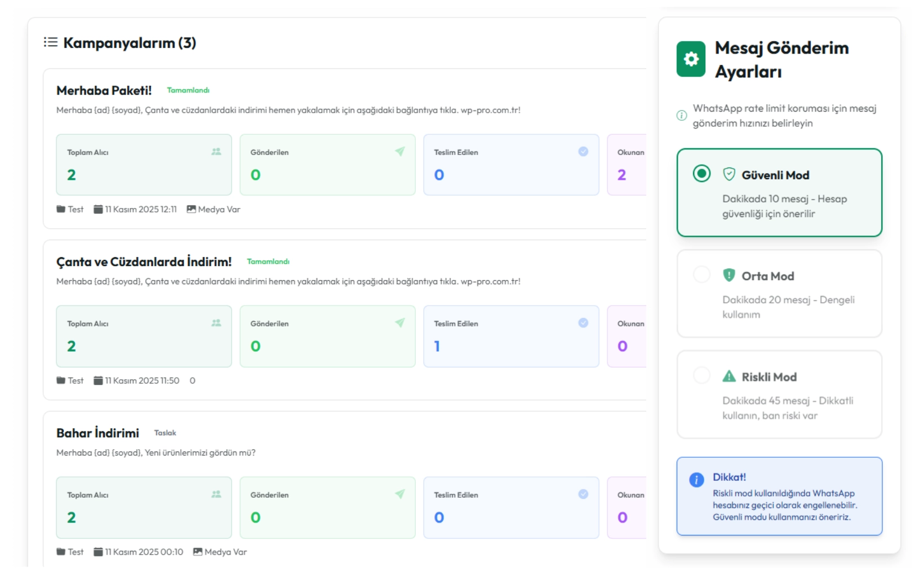Select the Güvenli Mod radio button
Image resolution: width=924 pixels, height=575 pixels.
(701, 174)
